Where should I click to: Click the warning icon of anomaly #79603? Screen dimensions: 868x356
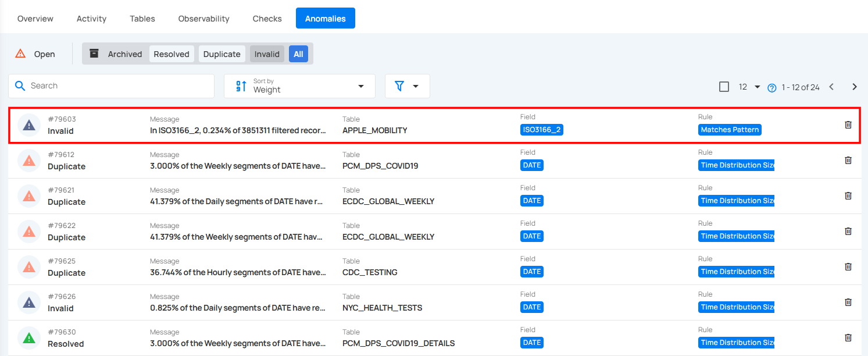pos(29,125)
